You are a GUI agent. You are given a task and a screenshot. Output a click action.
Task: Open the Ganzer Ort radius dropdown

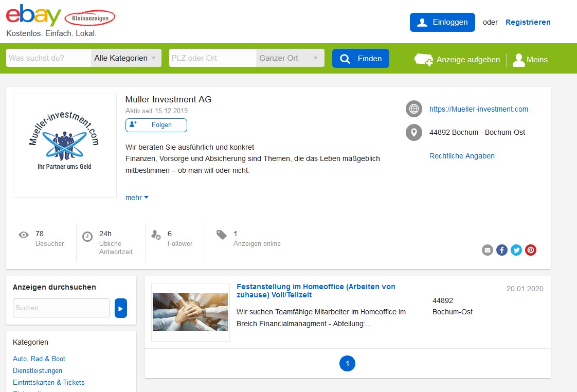point(291,58)
